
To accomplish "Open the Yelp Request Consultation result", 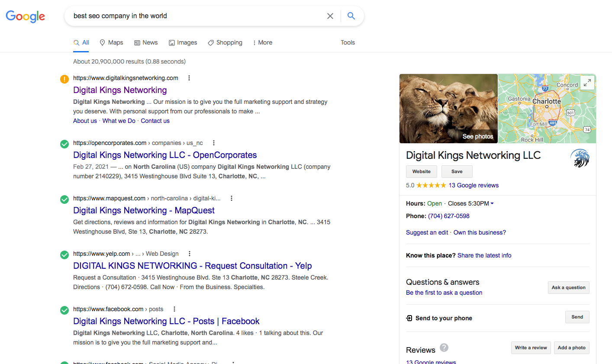I will [x=193, y=266].
